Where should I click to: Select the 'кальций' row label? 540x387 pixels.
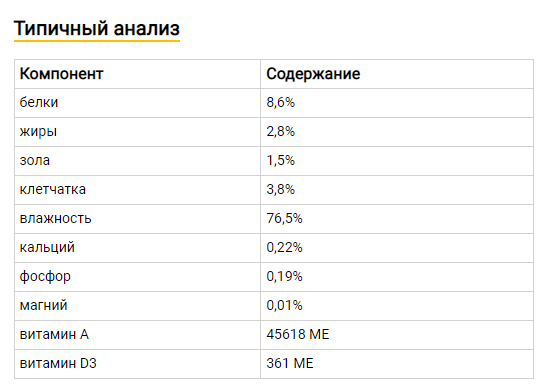coord(47,248)
